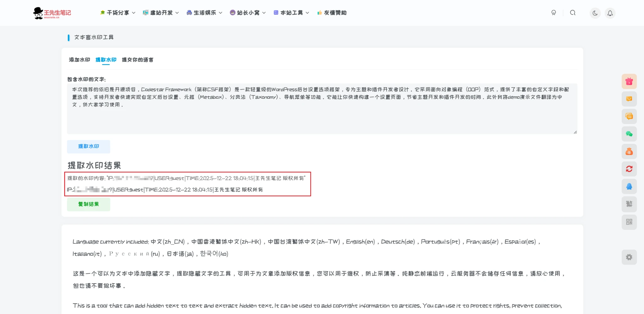Expand the 本站工具 dropdown menu

coord(291,13)
